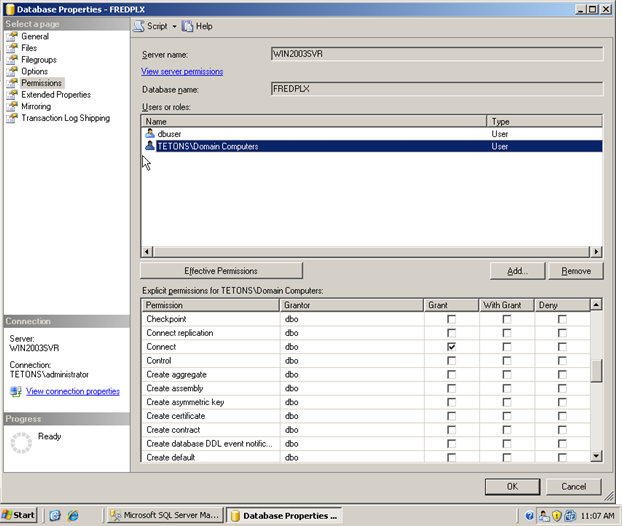Select the Files page icon
Viewport: 622px width, 526px height.
pyautogui.click(x=12, y=48)
